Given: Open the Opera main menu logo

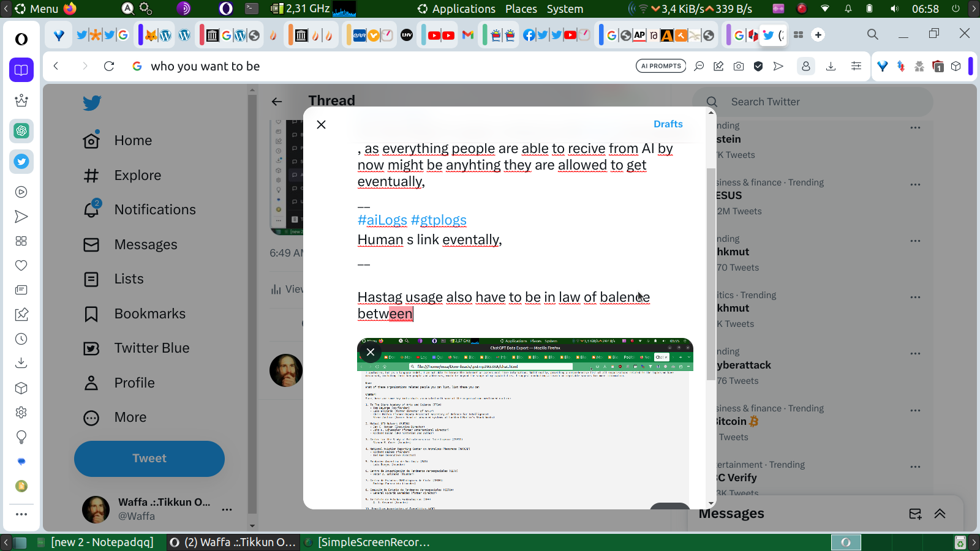Looking at the screenshot, I should coord(21,39).
